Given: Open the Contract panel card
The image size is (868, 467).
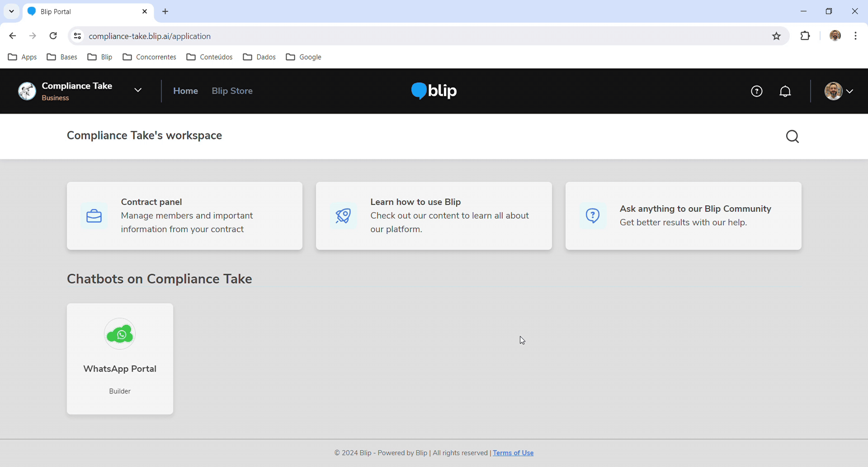Looking at the screenshot, I should (184, 216).
